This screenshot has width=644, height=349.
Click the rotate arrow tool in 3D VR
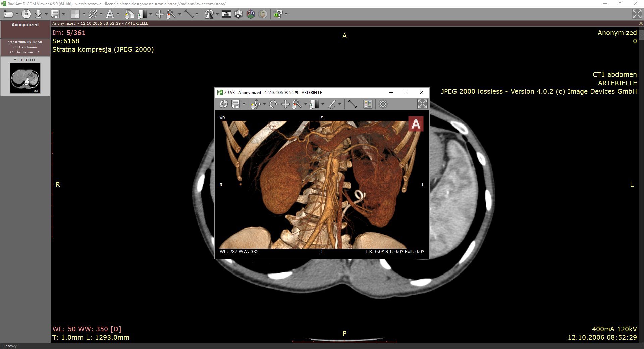point(273,104)
